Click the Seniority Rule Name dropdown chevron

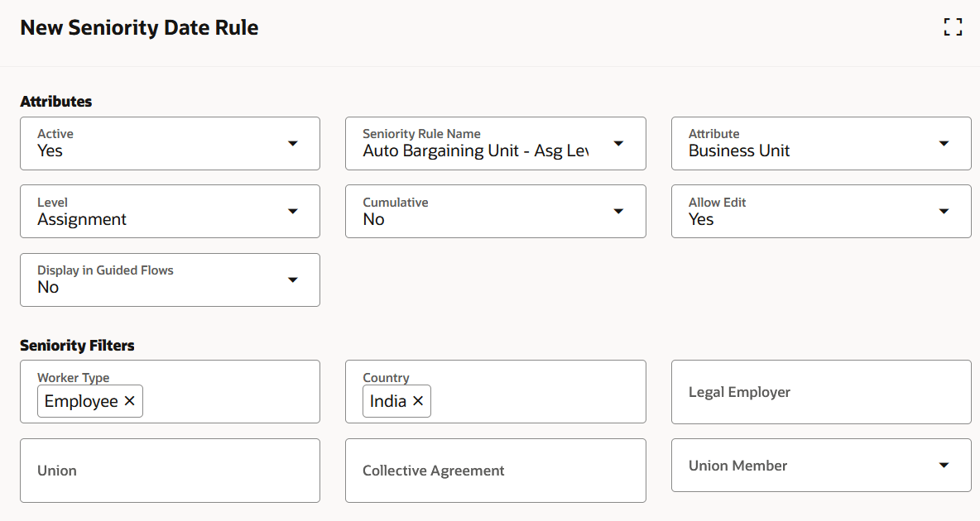pyautogui.click(x=618, y=143)
